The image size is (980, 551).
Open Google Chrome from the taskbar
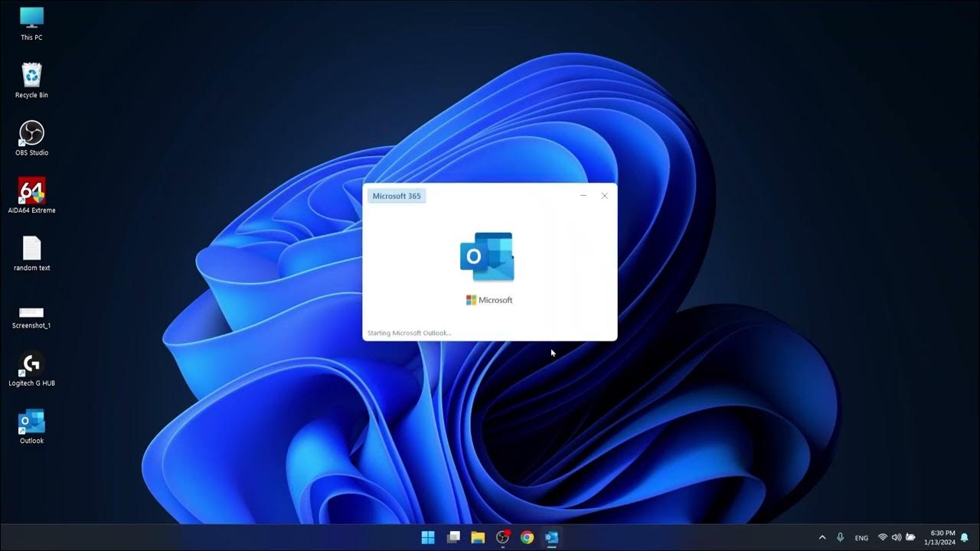pos(527,537)
